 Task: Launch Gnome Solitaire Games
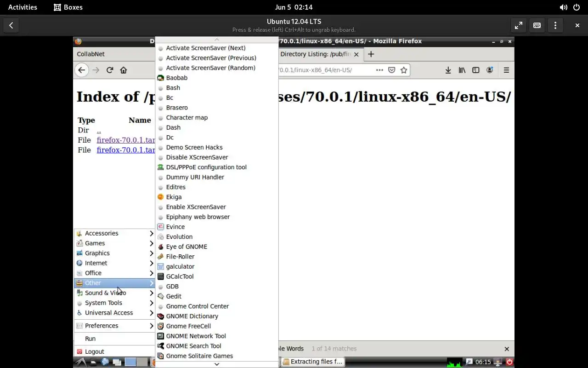(x=216, y=356)
